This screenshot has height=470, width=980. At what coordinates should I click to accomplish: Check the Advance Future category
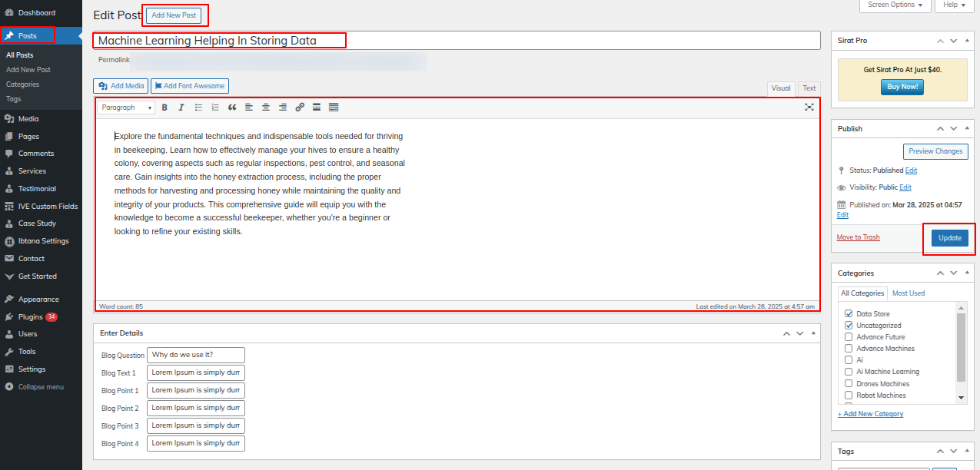click(849, 337)
